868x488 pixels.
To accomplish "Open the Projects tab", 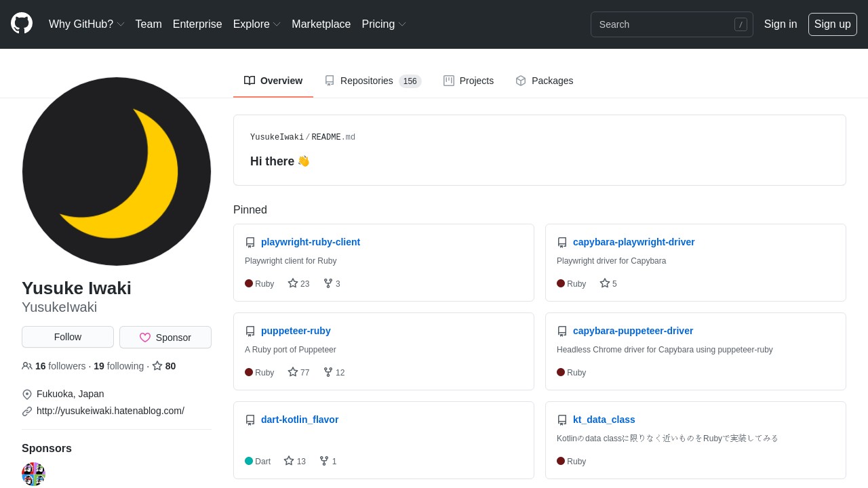I will coord(469,81).
